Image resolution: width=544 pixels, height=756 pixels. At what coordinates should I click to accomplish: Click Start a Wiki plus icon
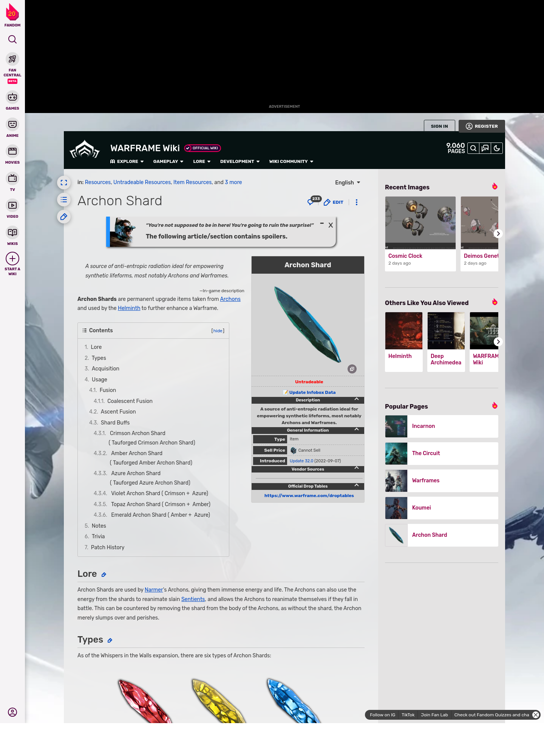(12, 259)
